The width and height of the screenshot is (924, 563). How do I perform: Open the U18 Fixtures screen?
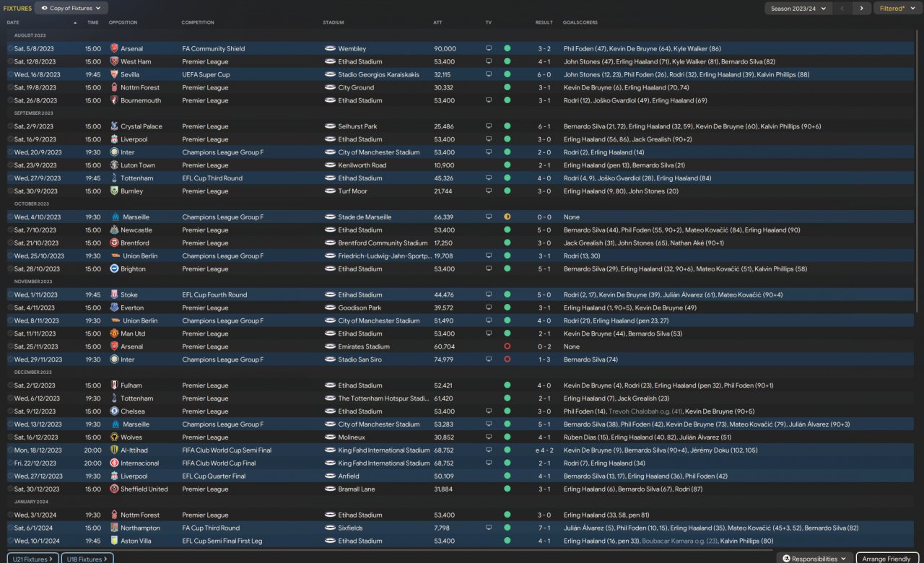coord(86,559)
